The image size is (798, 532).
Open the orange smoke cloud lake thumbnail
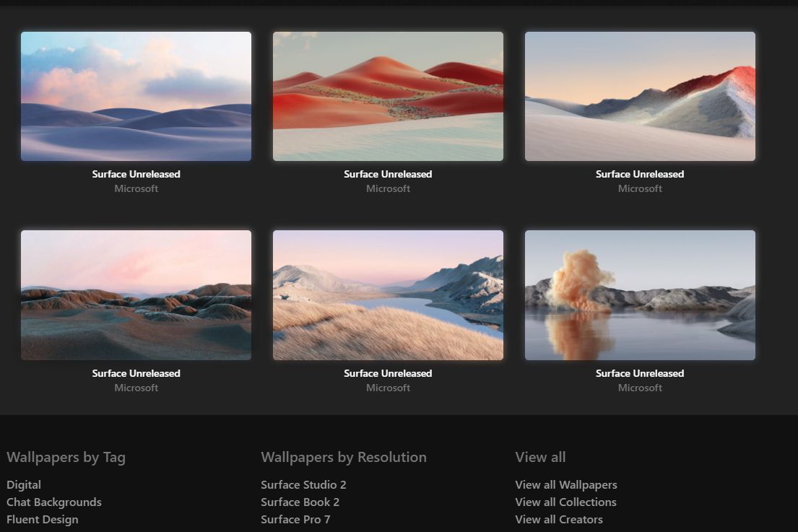[640, 295]
